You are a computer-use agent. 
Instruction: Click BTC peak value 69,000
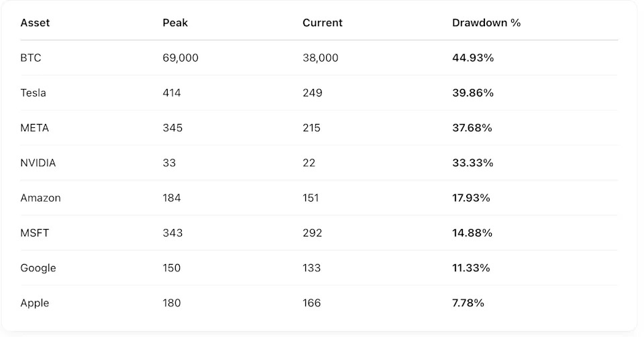180,58
